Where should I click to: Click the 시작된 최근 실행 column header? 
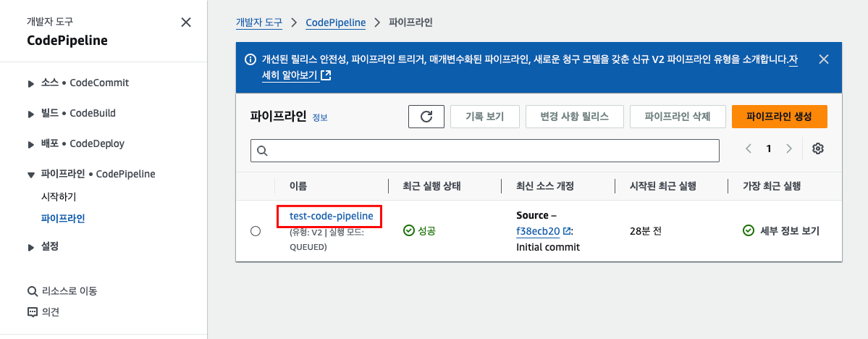[662, 186]
